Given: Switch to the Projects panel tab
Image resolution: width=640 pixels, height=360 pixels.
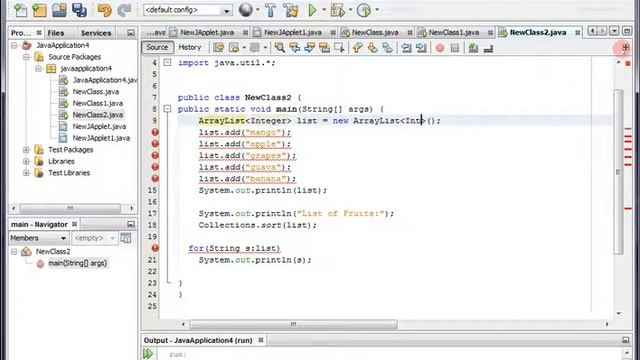Looking at the screenshot, I should [x=21, y=33].
